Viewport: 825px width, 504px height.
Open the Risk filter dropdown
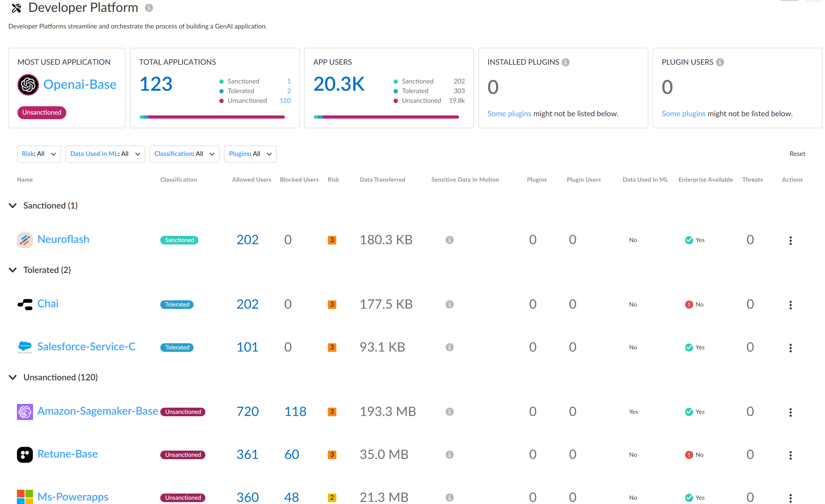39,154
